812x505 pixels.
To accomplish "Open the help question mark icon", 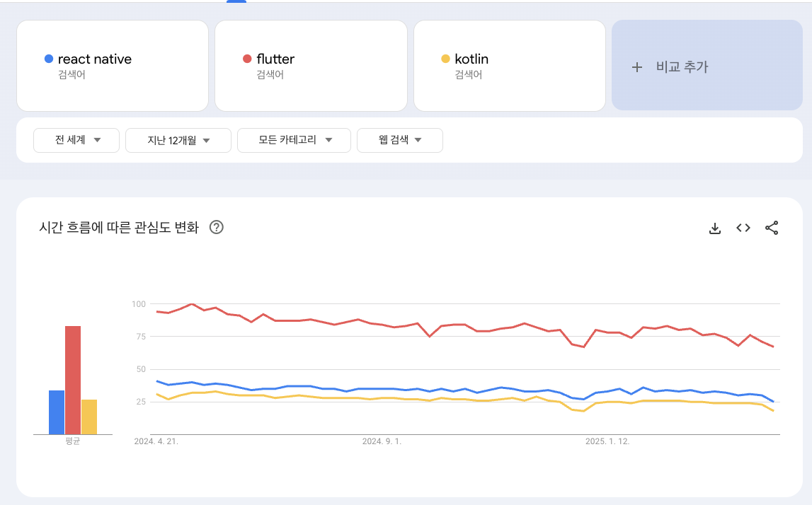I will pyautogui.click(x=217, y=228).
